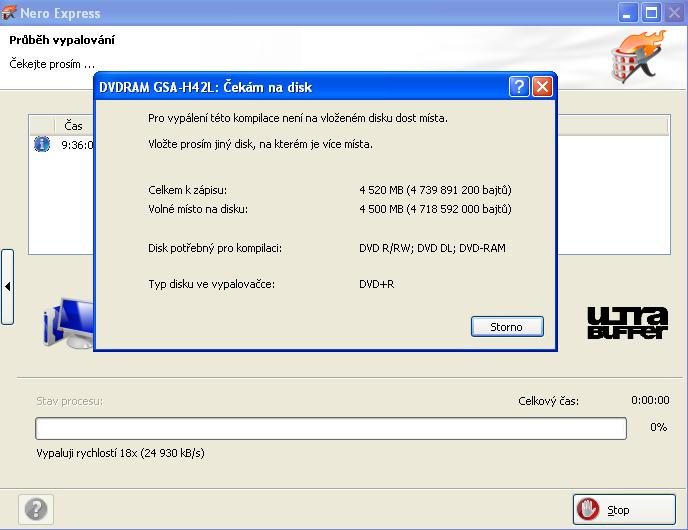Select the 9:36 log entry time
The width and height of the screenshot is (688, 530).
[x=77, y=145]
